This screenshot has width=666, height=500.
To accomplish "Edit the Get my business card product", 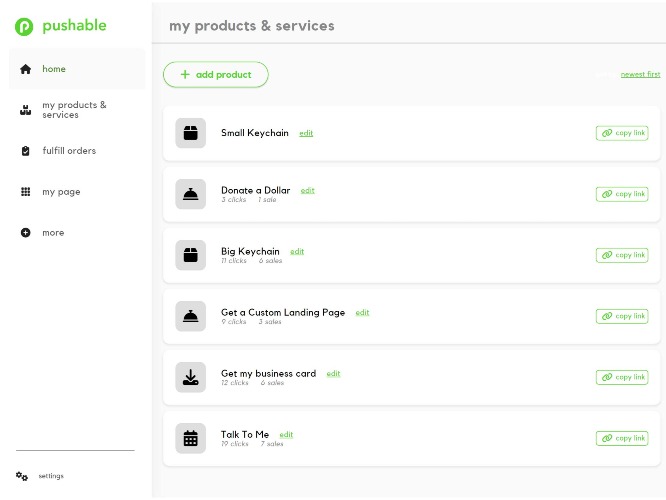I will pyautogui.click(x=333, y=374).
